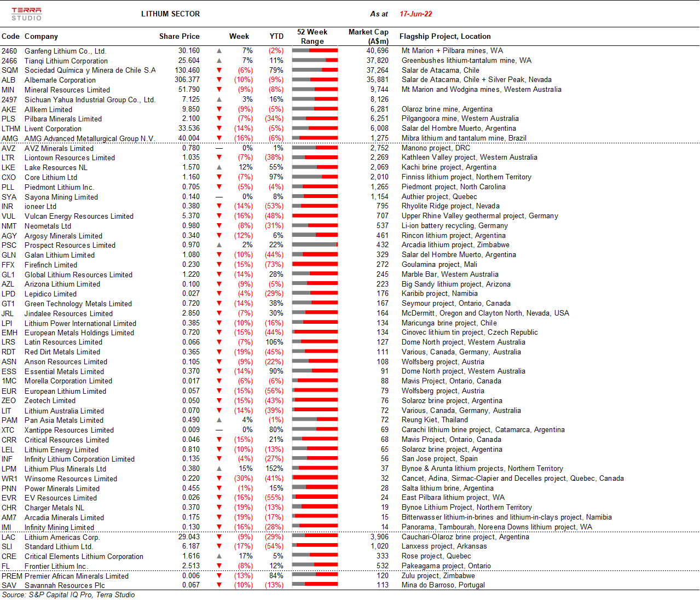700x600 pixels.
Task: Select Sichuan Yahua Industrial Group Co., Ltd.
Action: 90,100
